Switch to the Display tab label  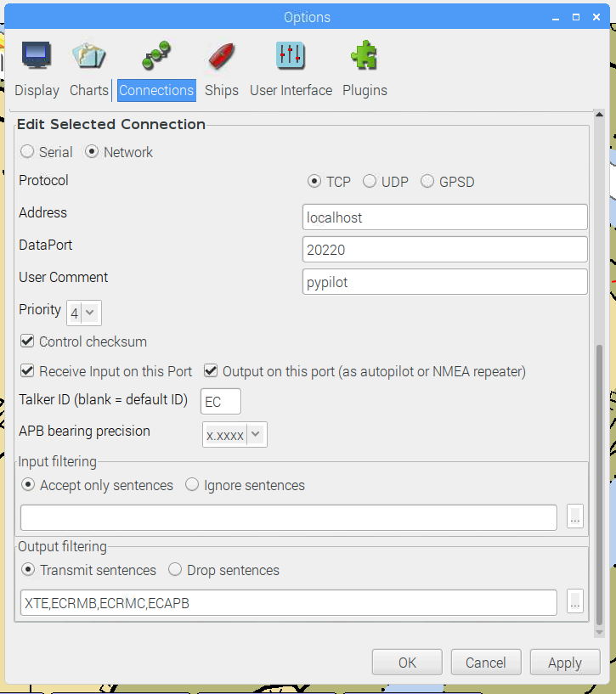click(37, 90)
